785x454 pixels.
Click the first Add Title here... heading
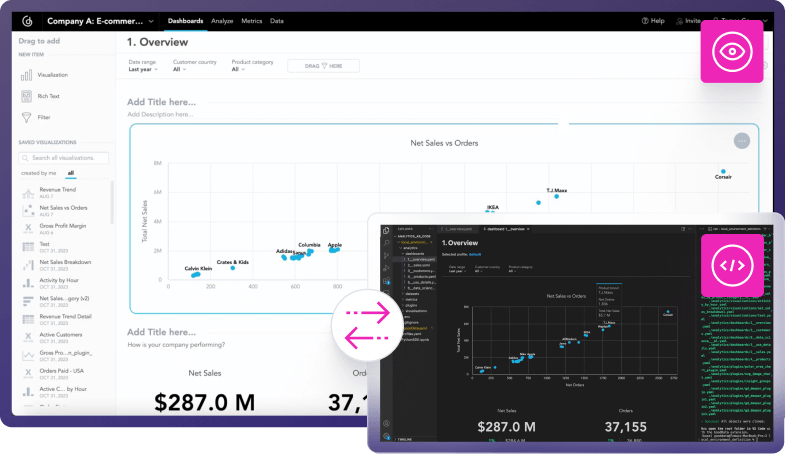pyautogui.click(x=161, y=102)
